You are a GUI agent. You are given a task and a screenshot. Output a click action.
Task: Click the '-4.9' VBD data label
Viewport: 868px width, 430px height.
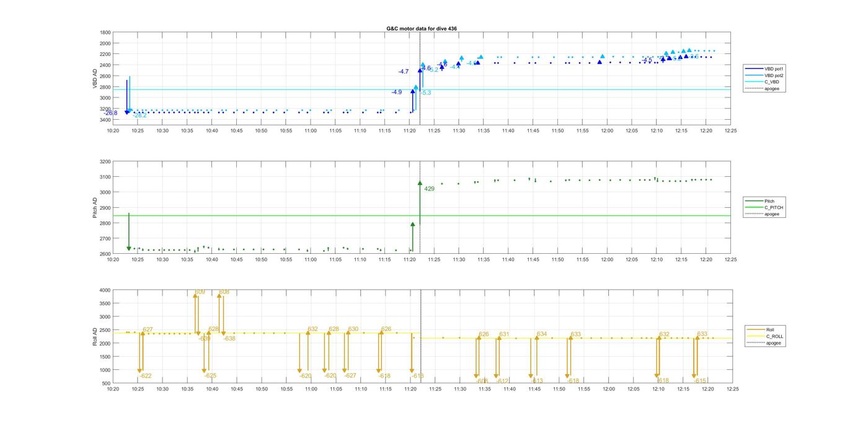click(x=396, y=92)
